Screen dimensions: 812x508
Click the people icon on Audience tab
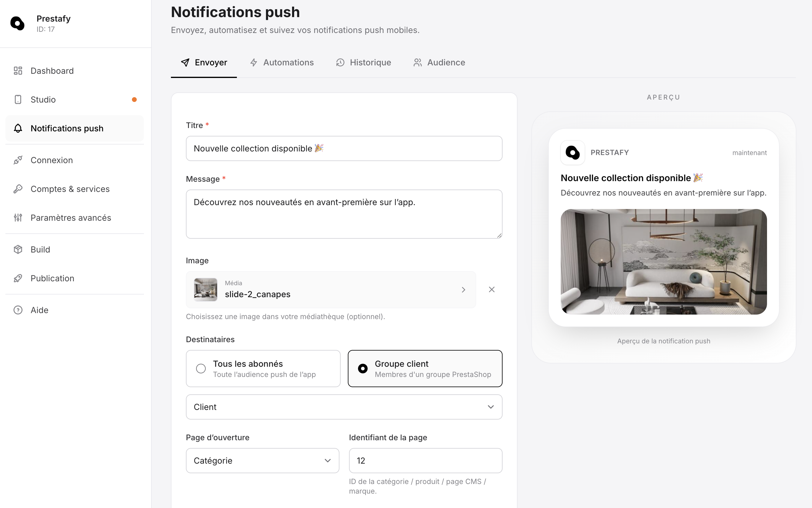coord(418,62)
